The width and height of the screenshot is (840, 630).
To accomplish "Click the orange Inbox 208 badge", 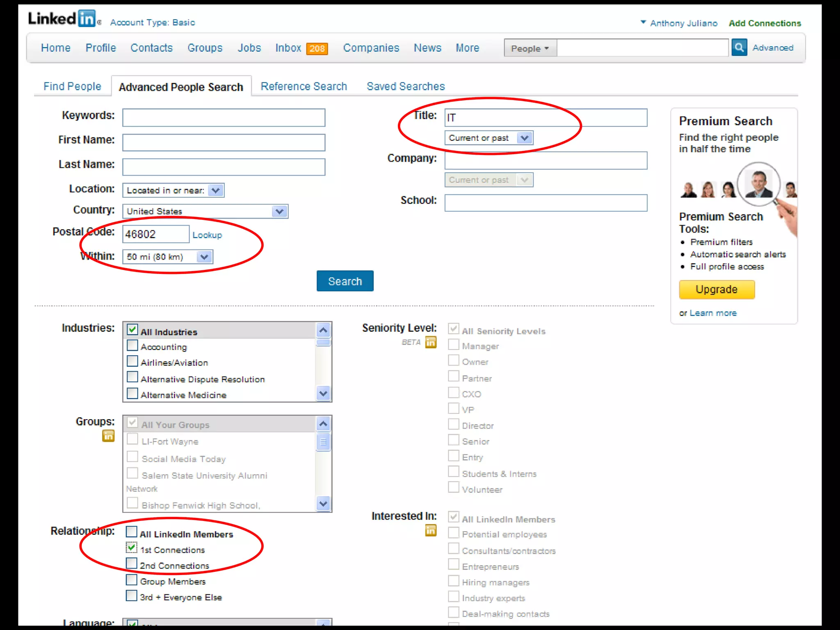I will 317,49.
